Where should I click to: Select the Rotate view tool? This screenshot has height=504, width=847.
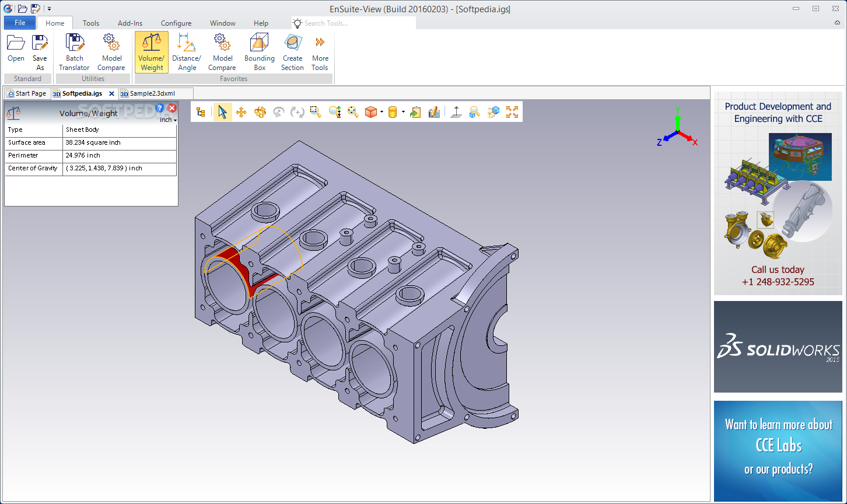tap(260, 112)
